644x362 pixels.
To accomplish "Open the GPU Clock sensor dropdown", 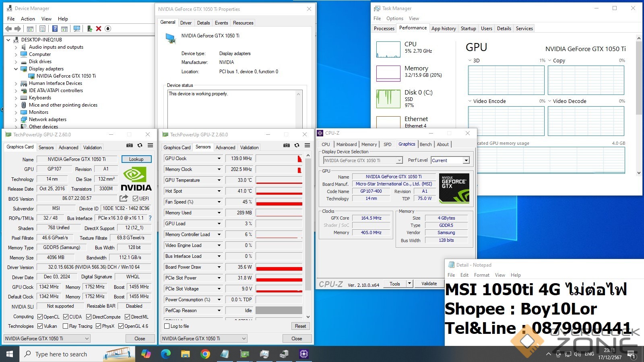I will point(219,158).
